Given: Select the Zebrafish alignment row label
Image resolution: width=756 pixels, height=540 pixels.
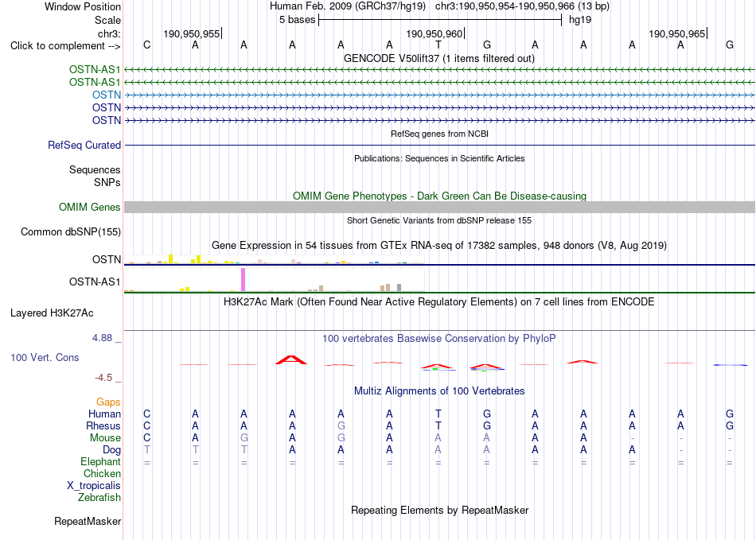Looking at the screenshot, I should tap(99, 497).
